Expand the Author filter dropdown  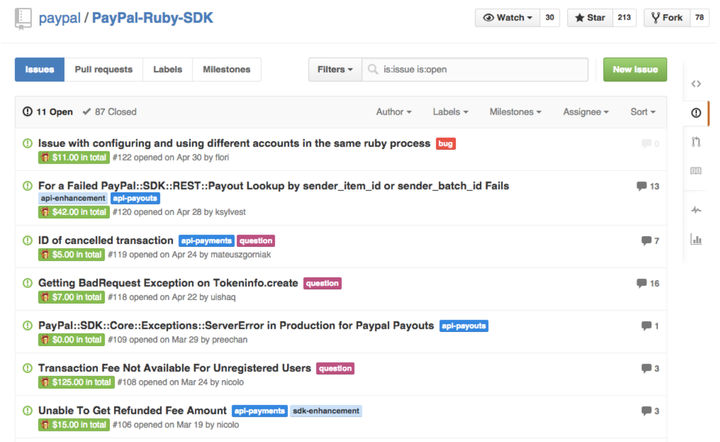[x=394, y=112]
